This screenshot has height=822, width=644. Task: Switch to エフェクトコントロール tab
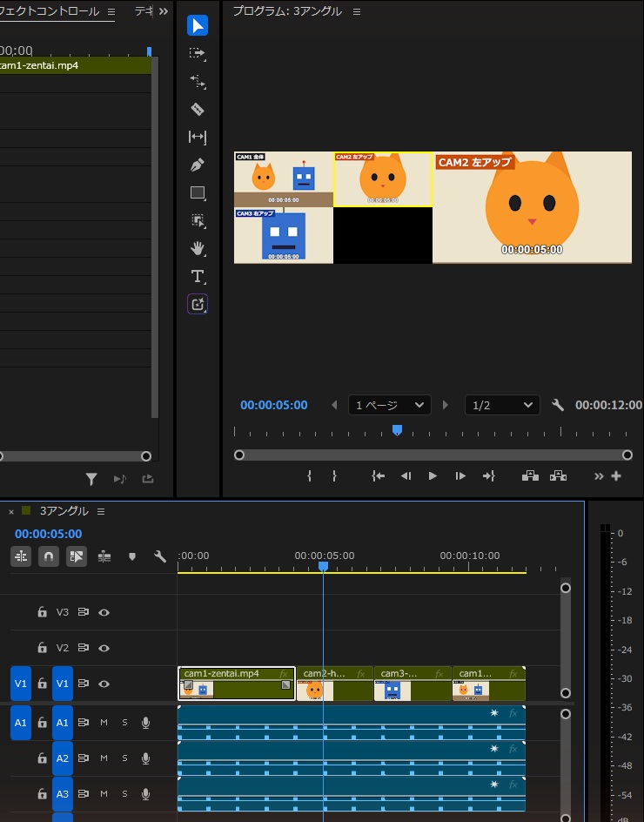(x=50, y=11)
